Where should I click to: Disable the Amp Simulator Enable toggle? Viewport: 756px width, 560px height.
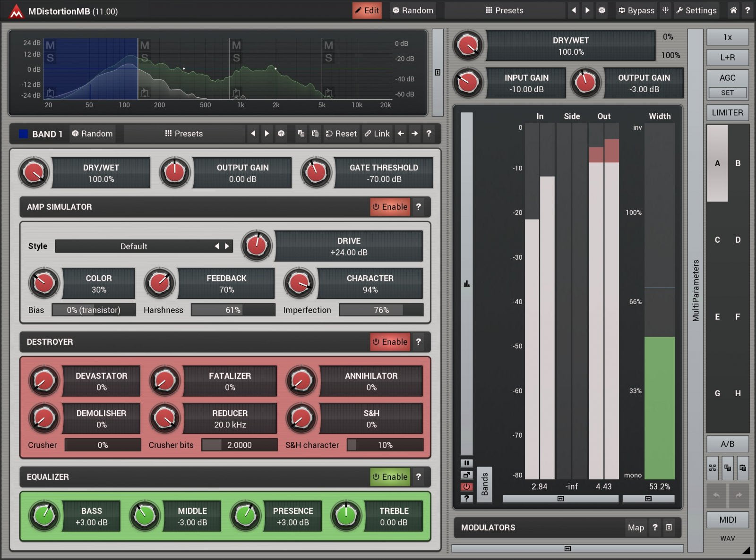click(x=390, y=207)
